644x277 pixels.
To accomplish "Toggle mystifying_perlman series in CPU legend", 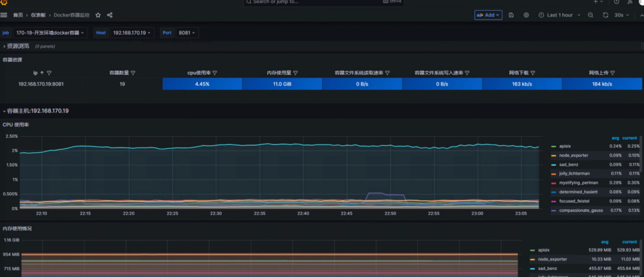I will [578, 183].
